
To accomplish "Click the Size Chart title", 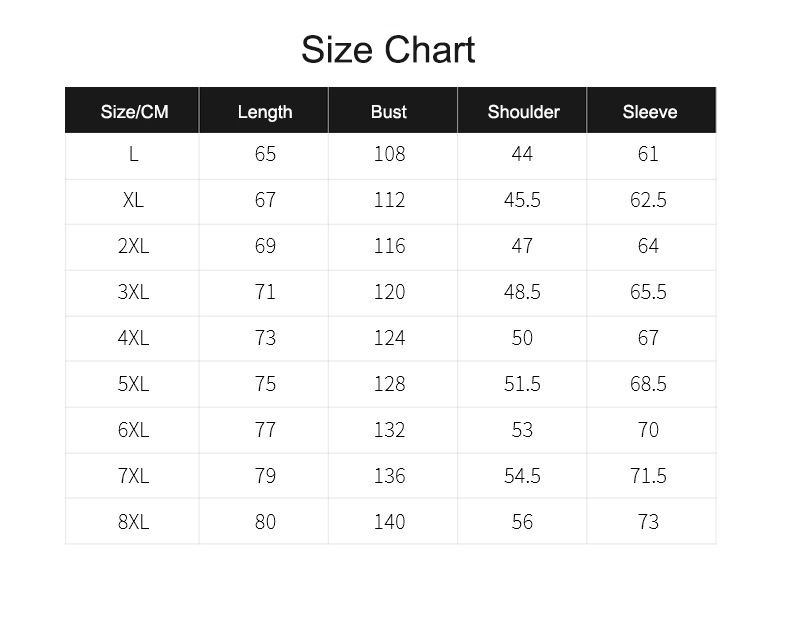I will [x=388, y=50].
